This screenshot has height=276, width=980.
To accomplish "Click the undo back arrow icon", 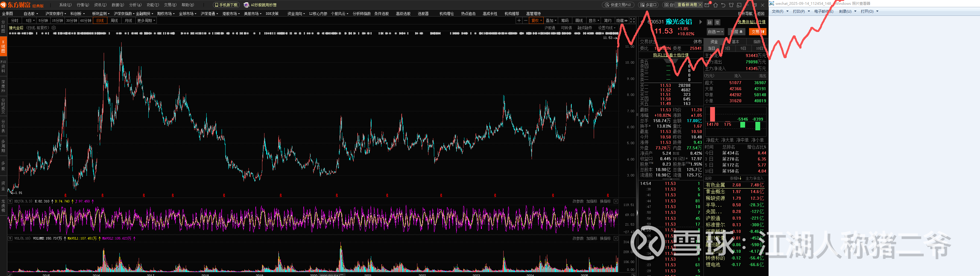I will [x=723, y=5].
